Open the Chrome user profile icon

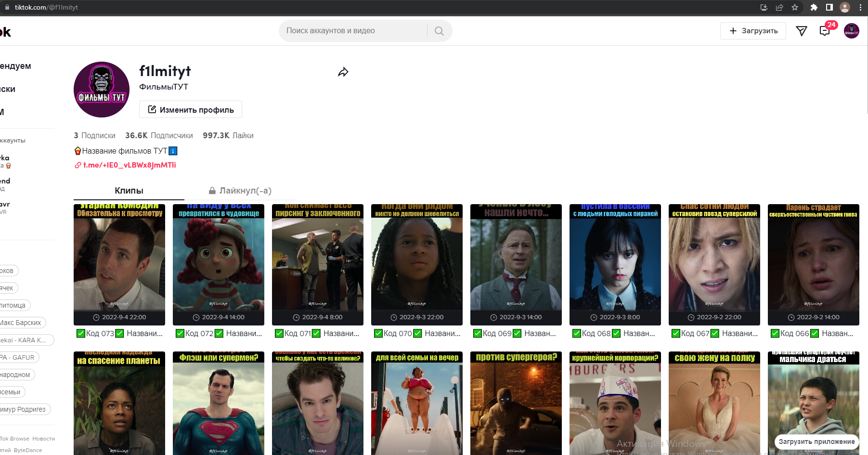tap(845, 7)
